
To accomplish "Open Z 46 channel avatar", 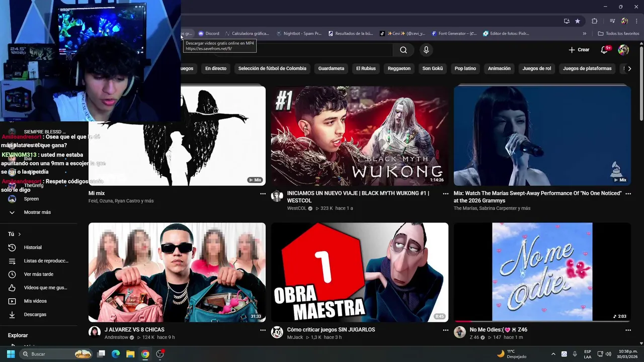I will tap(460, 332).
